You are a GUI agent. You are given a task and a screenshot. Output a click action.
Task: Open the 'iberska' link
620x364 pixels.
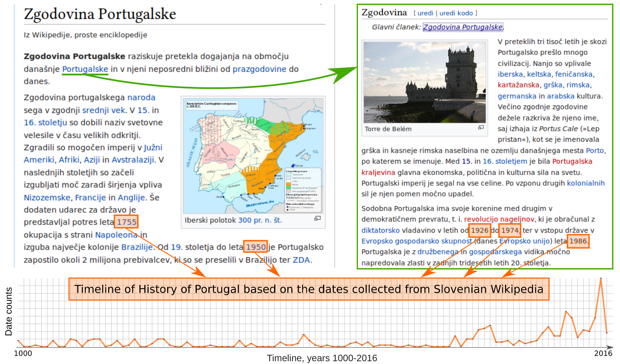pyautogui.click(x=510, y=74)
